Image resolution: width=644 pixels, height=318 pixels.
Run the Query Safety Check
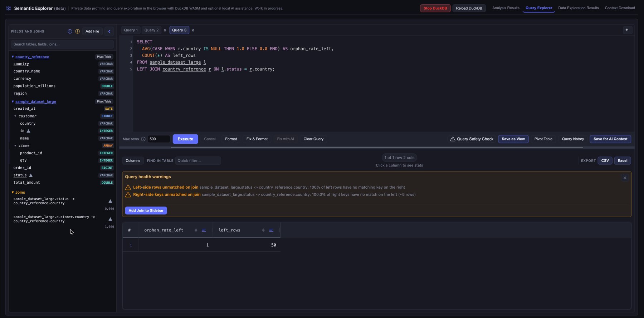[472, 139]
